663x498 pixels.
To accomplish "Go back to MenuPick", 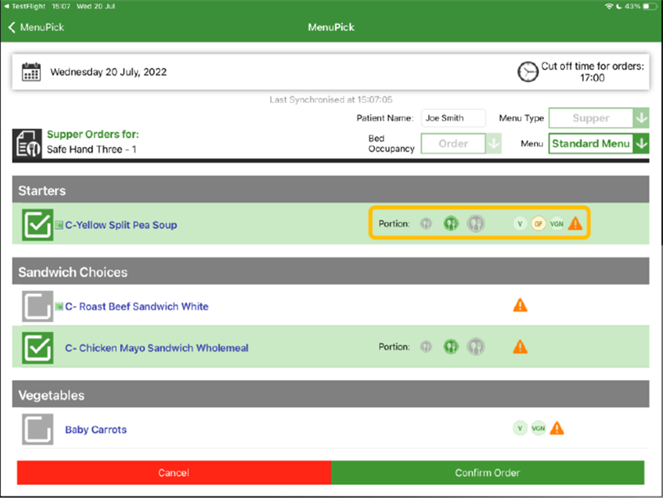I will point(36,27).
